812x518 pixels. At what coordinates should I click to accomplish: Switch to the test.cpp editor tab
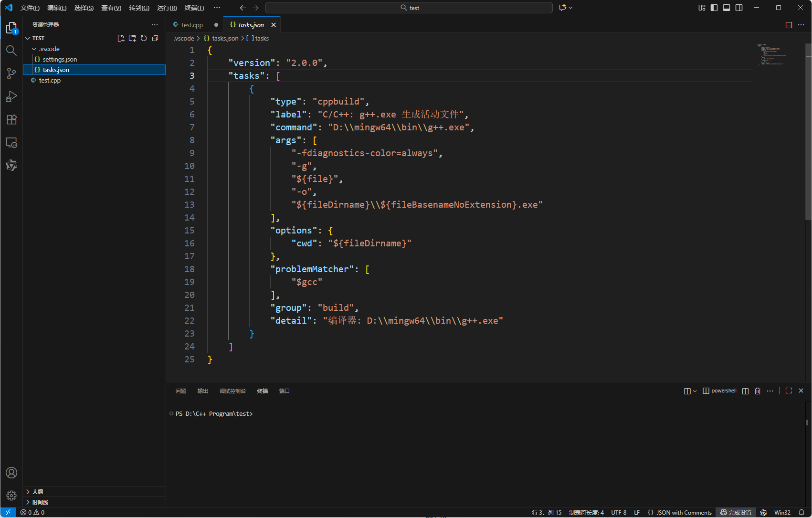point(192,25)
